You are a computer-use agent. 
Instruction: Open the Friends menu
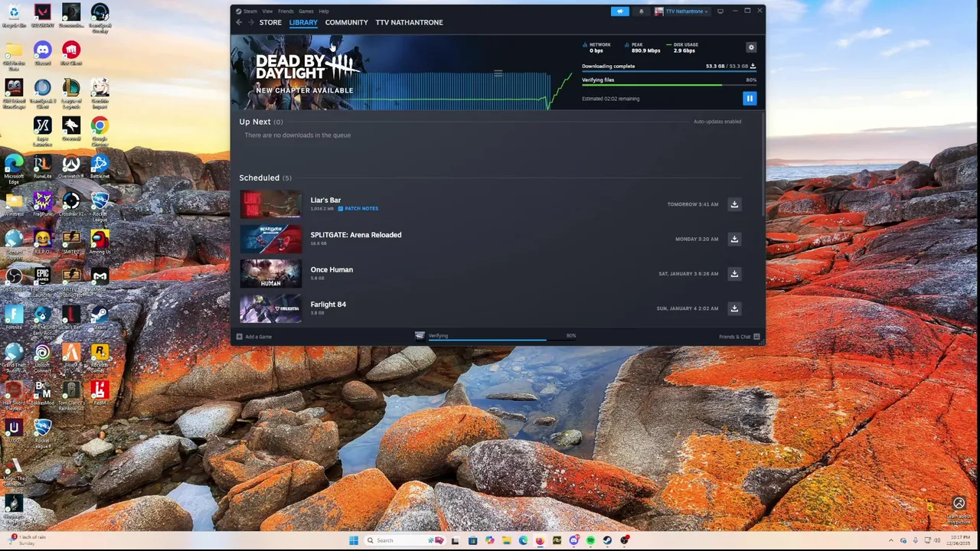pyautogui.click(x=286, y=11)
